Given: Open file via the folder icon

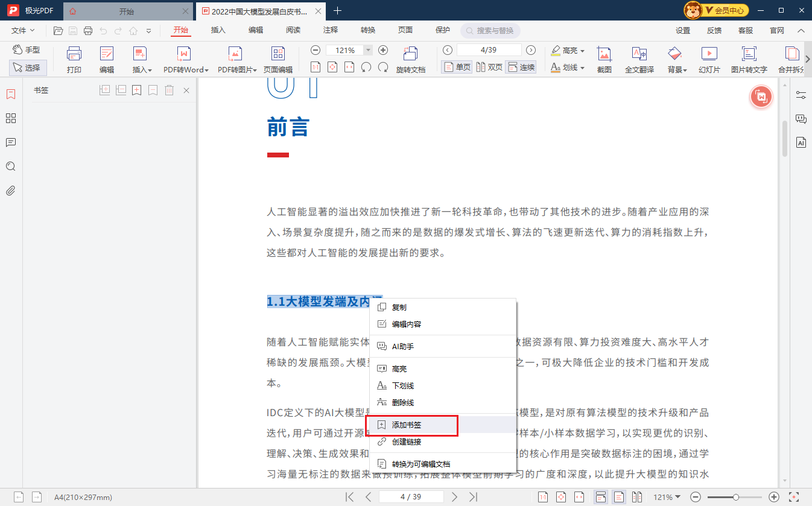Looking at the screenshot, I should coord(58,31).
